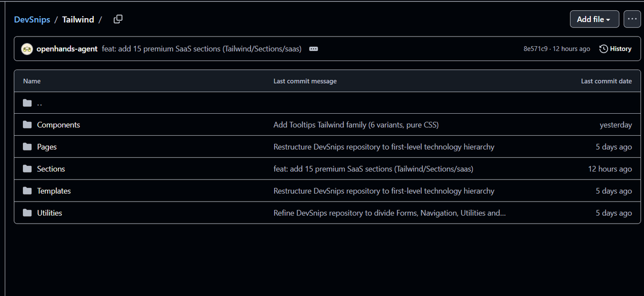Open commit hash 8e571c9
This screenshot has height=296, width=644.
point(536,49)
